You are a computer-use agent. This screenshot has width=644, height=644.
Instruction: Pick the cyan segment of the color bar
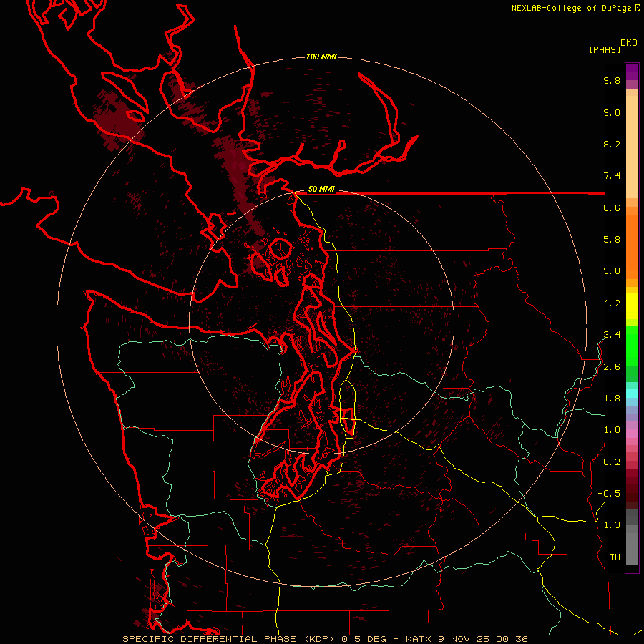click(x=632, y=394)
